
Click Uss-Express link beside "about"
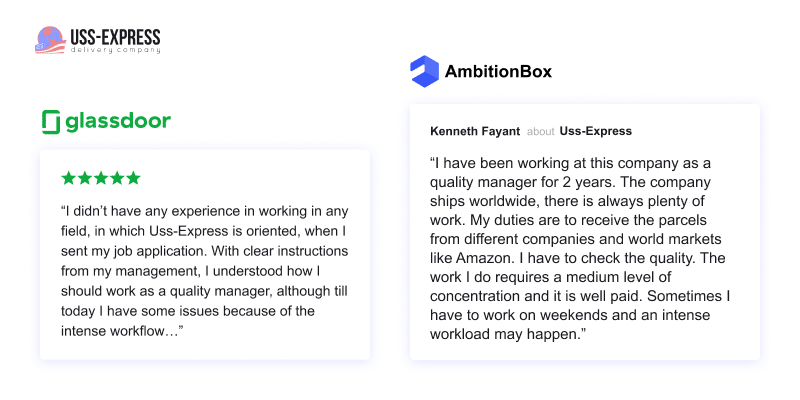(596, 131)
